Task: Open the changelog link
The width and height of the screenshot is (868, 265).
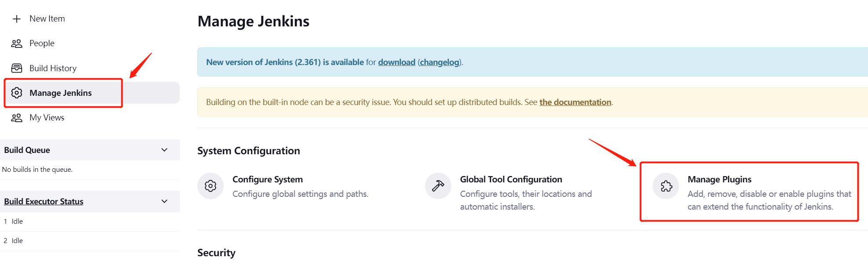Action: 439,62
